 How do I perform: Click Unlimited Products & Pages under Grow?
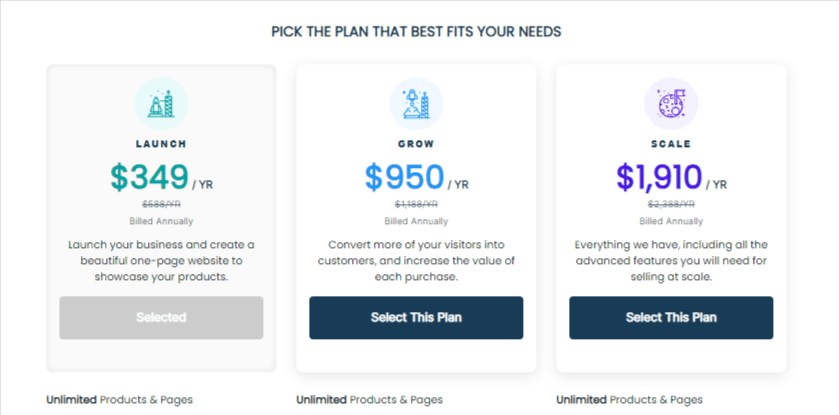coord(369,399)
